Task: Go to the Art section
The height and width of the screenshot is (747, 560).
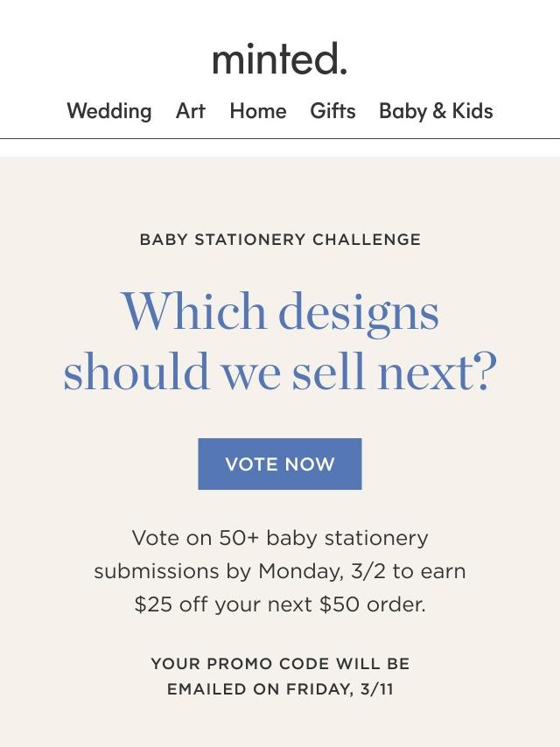Action: (191, 111)
